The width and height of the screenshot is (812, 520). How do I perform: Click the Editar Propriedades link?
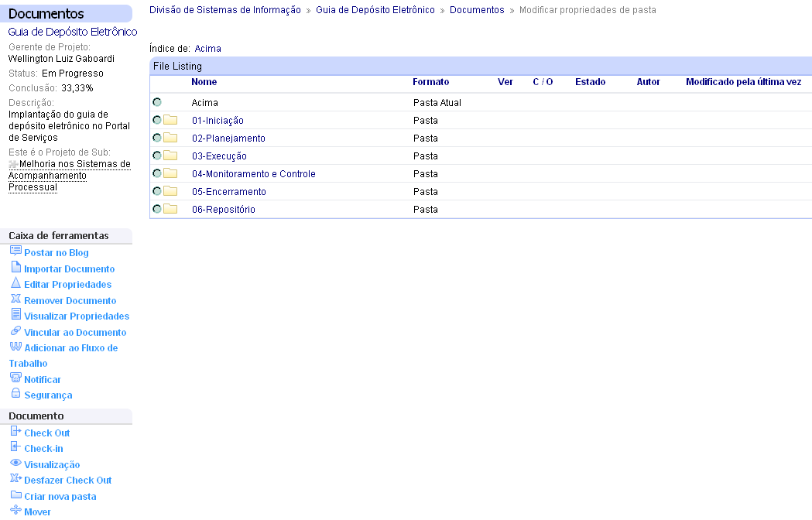click(68, 284)
